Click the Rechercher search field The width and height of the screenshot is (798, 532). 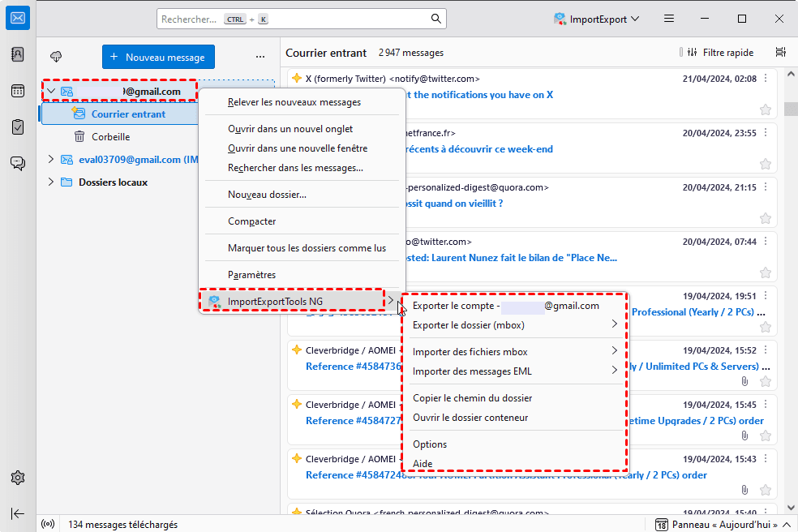coord(302,19)
